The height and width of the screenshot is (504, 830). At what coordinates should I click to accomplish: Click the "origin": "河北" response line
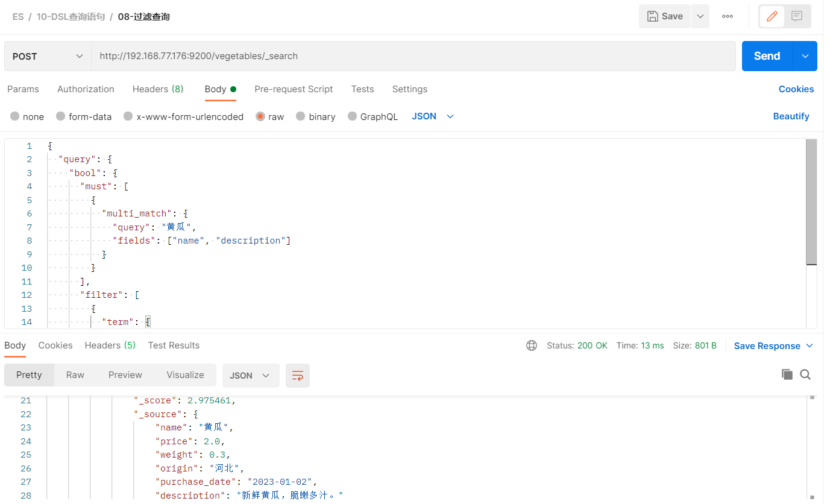[x=200, y=468]
